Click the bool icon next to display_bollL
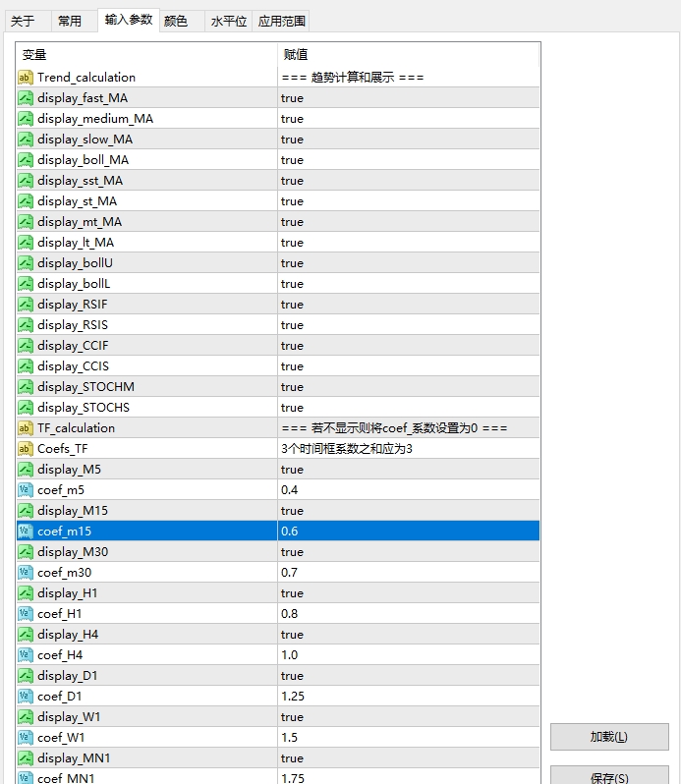This screenshot has height=784, width=681. tap(26, 284)
